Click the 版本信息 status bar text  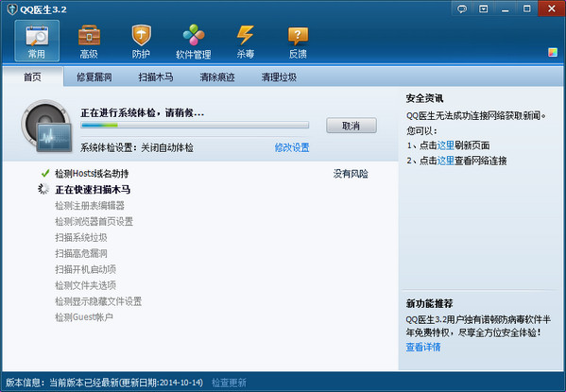pyautogui.click(x=104, y=383)
